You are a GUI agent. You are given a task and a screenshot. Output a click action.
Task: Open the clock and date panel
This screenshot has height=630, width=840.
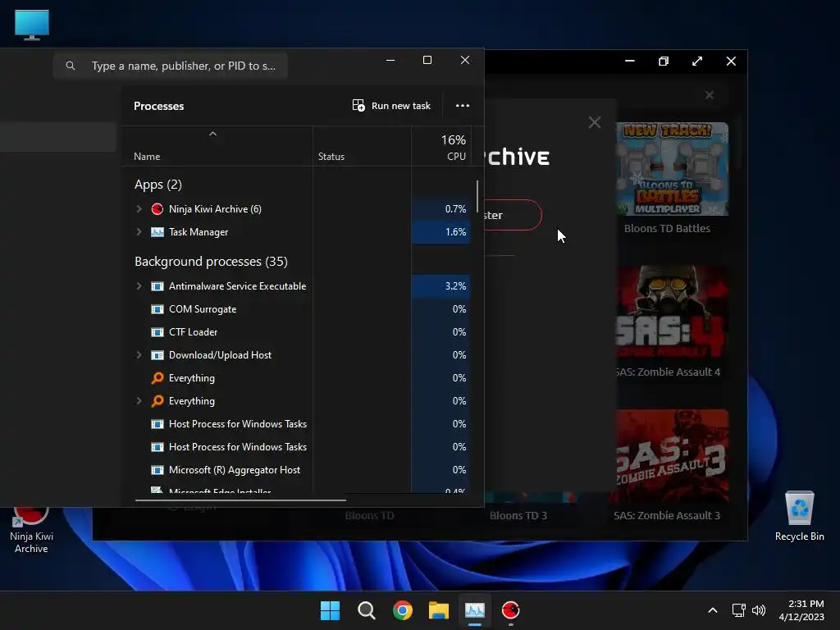[801, 610]
